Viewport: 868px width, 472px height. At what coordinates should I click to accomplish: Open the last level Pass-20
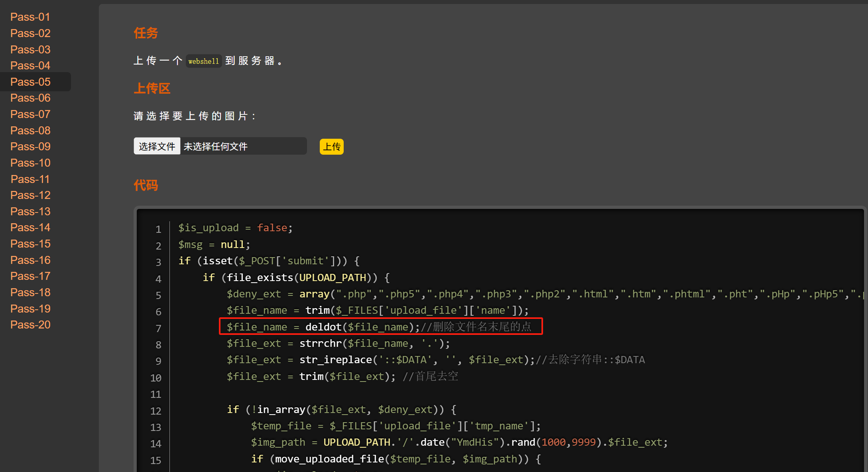(30, 325)
